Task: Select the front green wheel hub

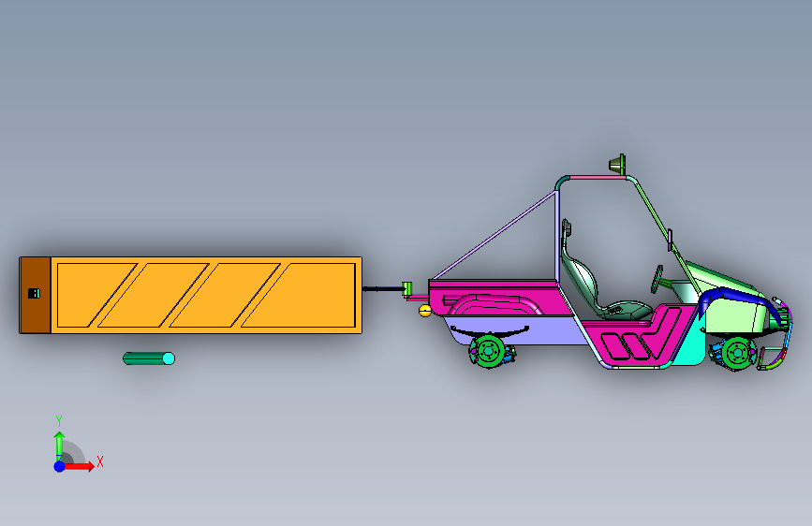Action: [x=737, y=354]
